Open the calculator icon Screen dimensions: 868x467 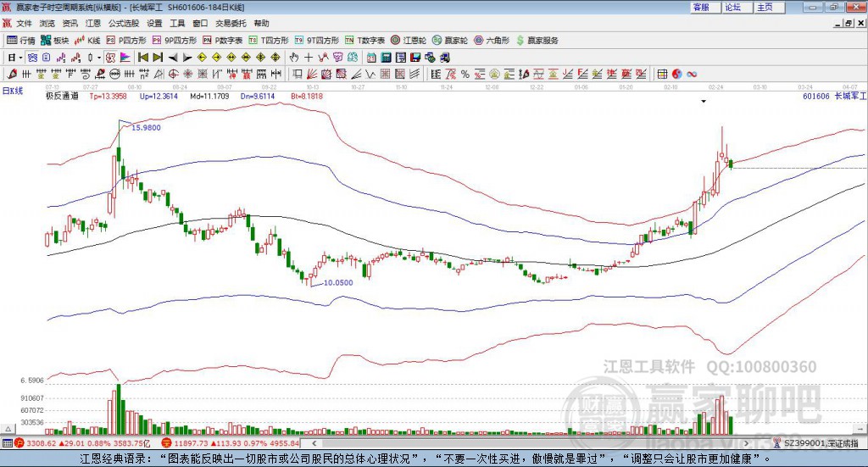pos(386,58)
